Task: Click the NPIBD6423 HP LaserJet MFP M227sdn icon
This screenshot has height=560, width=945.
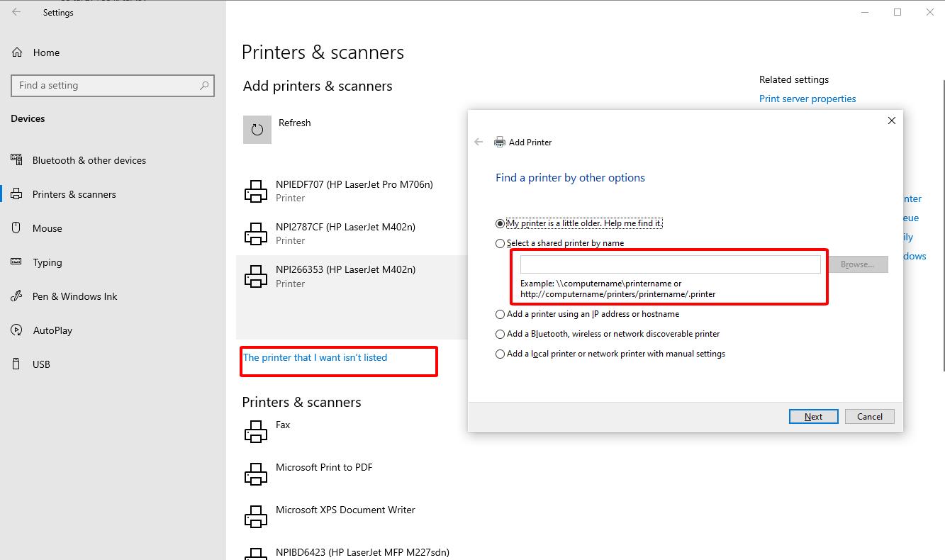Action: (256, 554)
